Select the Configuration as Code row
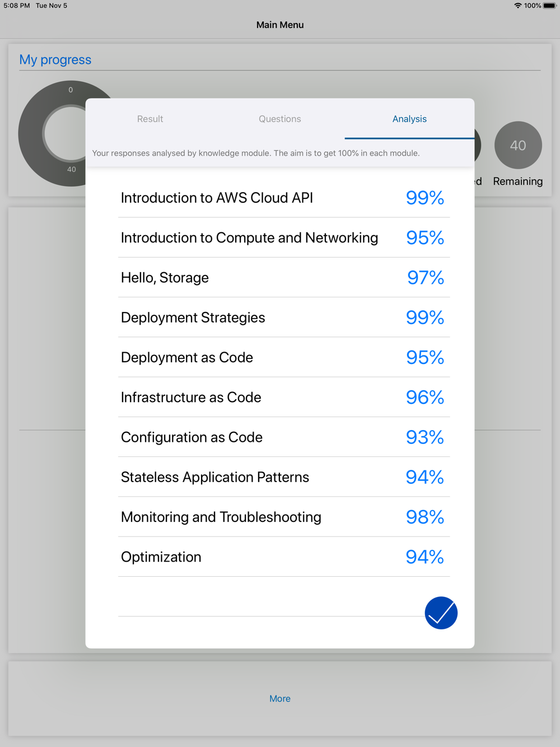The image size is (560, 747). point(284,437)
